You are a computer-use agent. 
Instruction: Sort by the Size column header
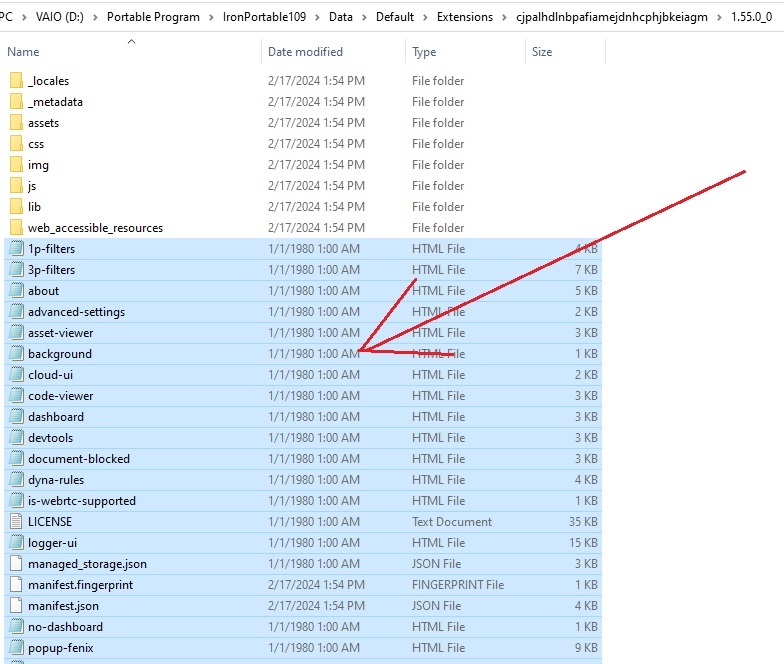[542, 52]
